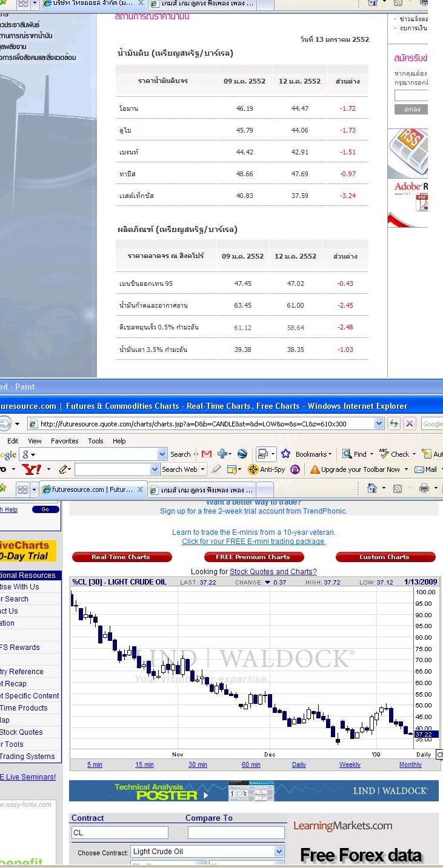Click Find magnifier in Google toolbar

(x=347, y=454)
